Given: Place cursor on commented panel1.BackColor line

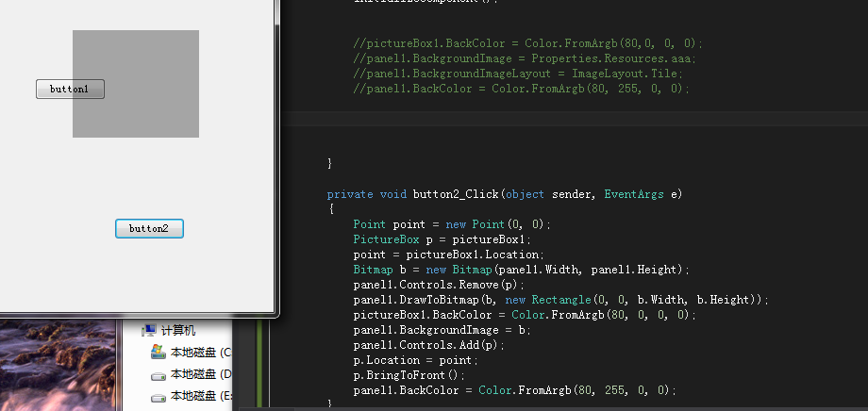Looking at the screenshot, I should coord(522,89).
